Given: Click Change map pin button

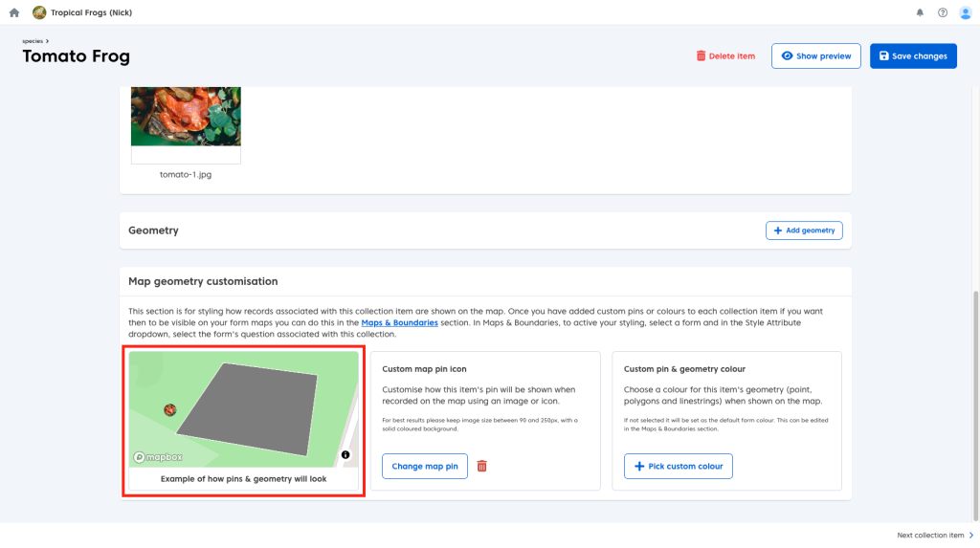Looking at the screenshot, I should (x=425, y=466).
